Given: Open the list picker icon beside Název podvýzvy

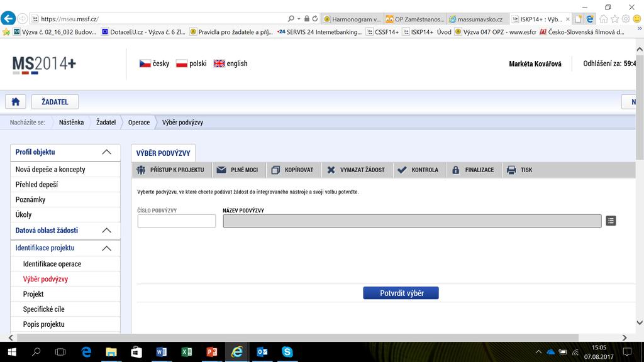Looking at the screenshot, I should [611, 221].
